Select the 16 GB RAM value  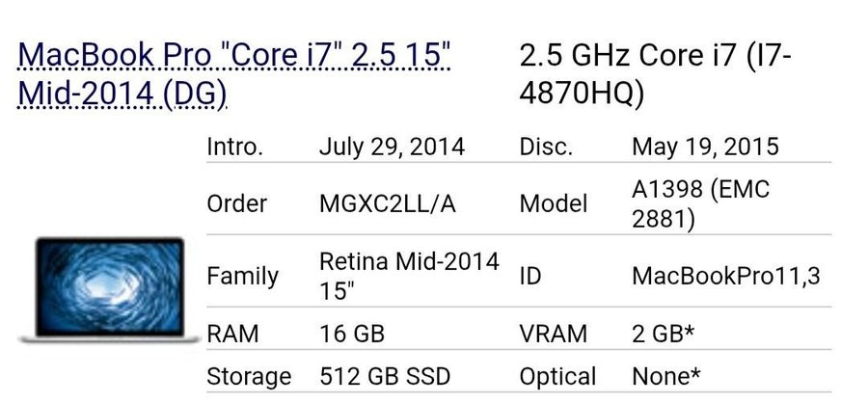(352, 334)
